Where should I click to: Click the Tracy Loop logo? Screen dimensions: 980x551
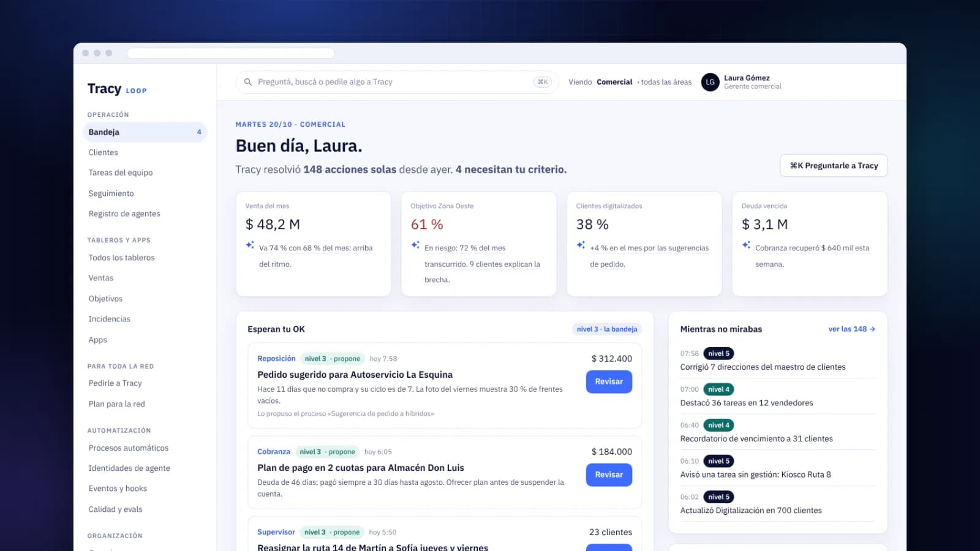(x=117, y=89)
